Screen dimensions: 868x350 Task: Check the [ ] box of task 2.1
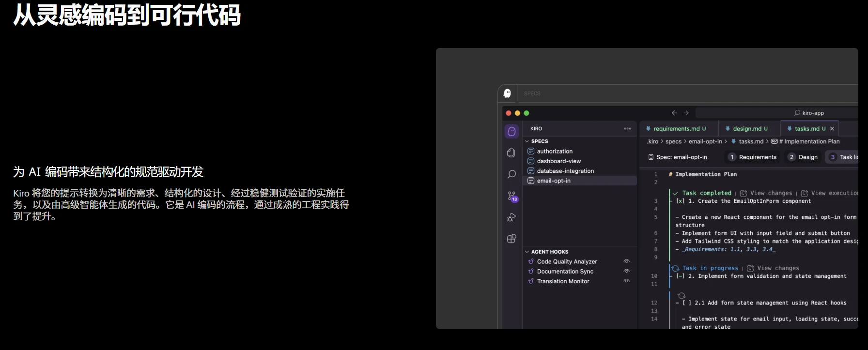point(687,303)
